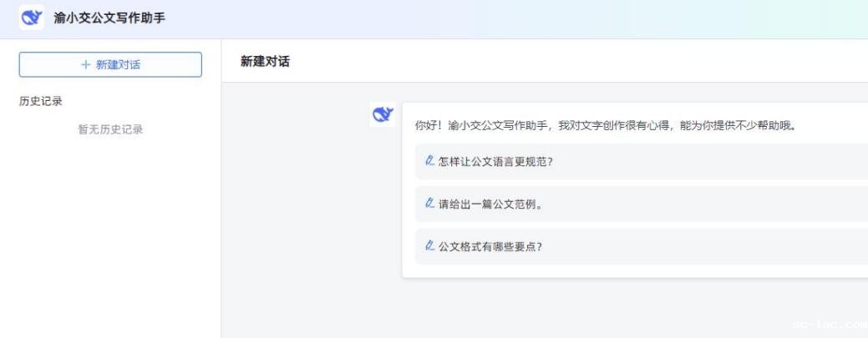Click the pencil icon beside 请给出一篇公文范例
Viewport: 868px width, 338px height.
pyautogui.click(x=429, y=204)
